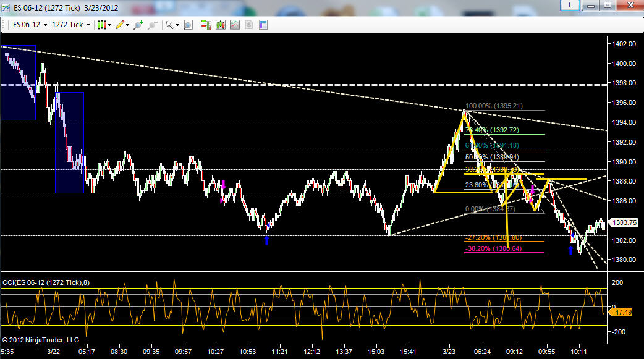Click the window title ES 06-12 (1272 Tick) 3/23/2012

coord(66,7)
